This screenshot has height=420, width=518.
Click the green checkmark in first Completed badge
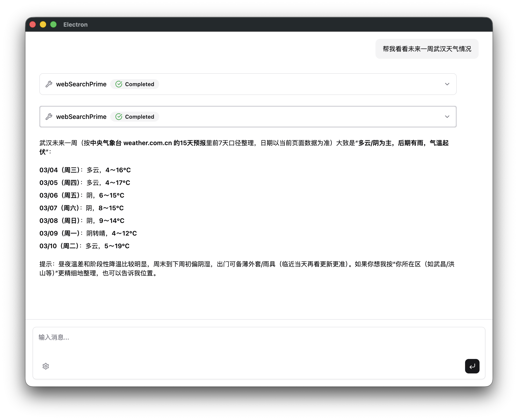pos(119,84)
